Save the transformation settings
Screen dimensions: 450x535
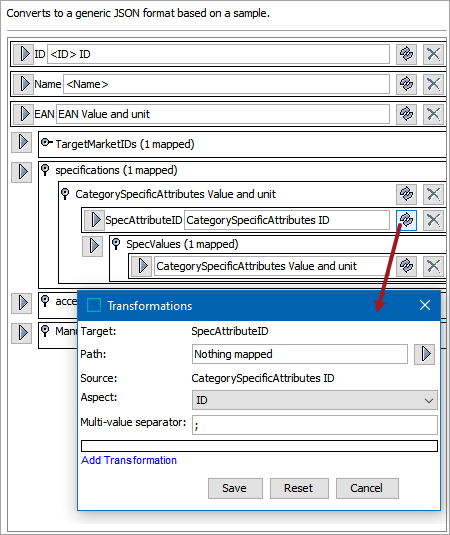coord(235,488)
